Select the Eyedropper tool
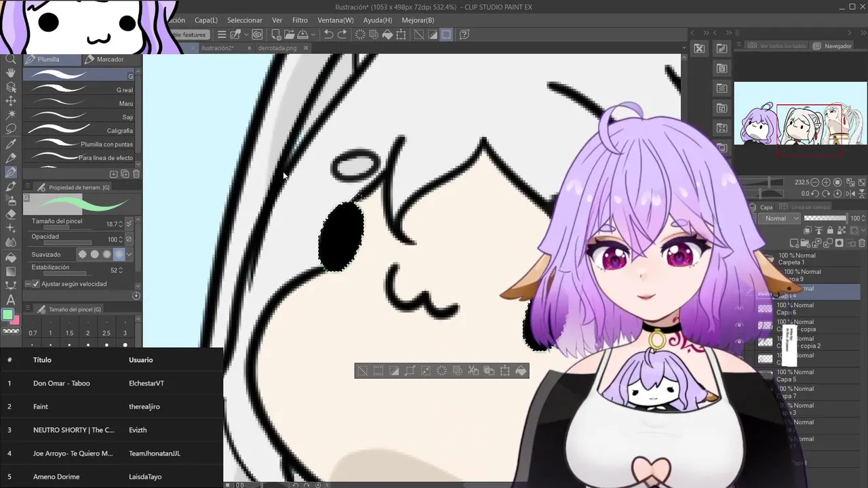This screenshot has width=868, height=488. (11, 144)
